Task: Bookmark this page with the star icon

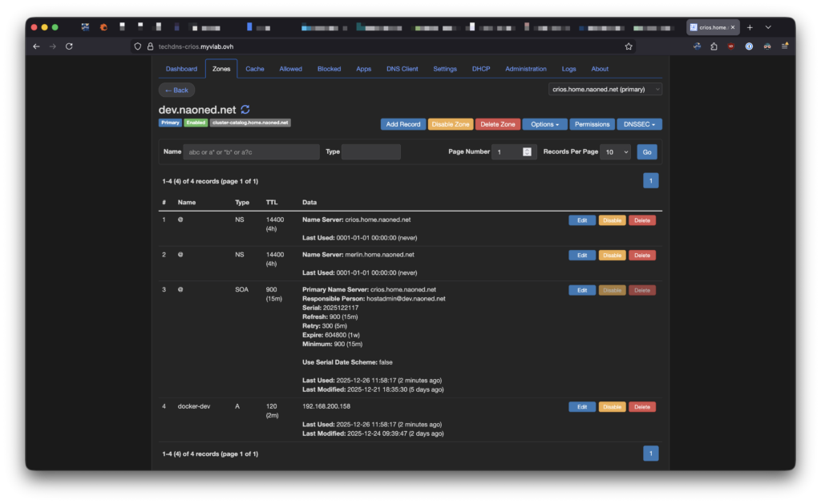Action: (x=629, y=46)
